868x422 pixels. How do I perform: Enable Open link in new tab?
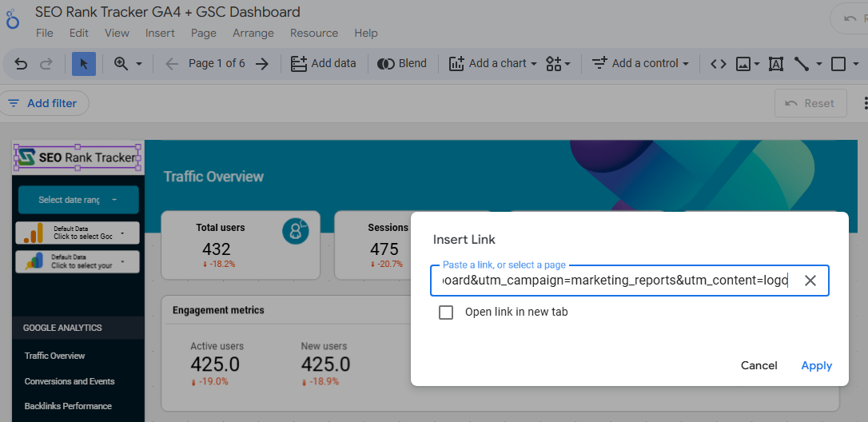(446, 313)
